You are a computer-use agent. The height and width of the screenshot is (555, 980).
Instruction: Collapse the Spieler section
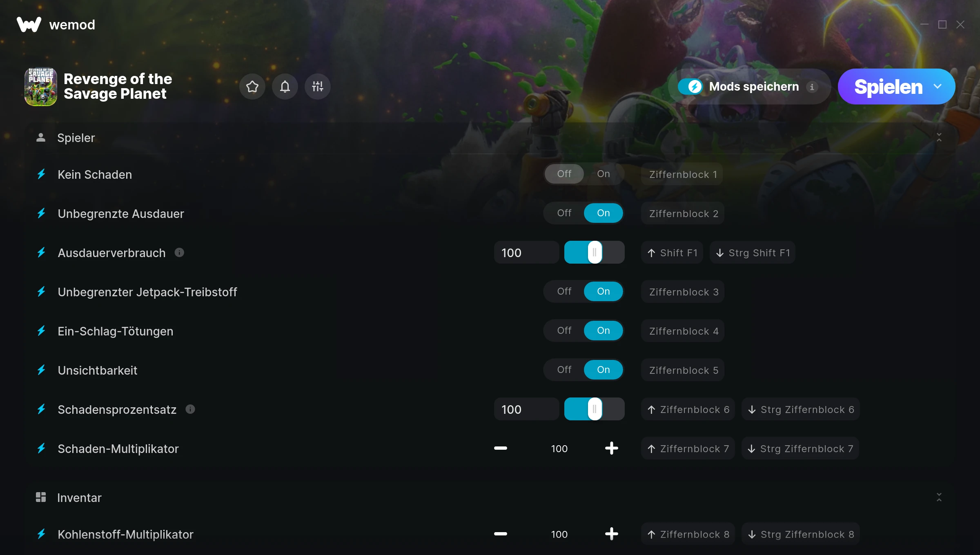939,138
